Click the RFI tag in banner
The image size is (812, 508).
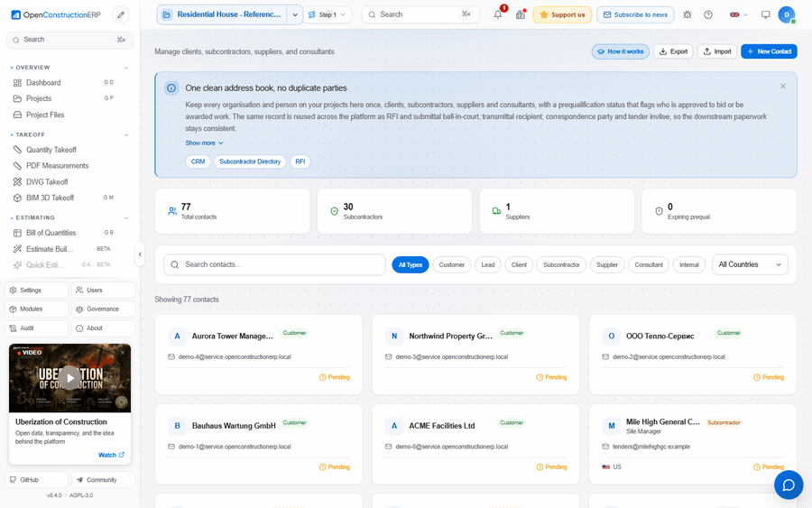(x=300, y=162)
